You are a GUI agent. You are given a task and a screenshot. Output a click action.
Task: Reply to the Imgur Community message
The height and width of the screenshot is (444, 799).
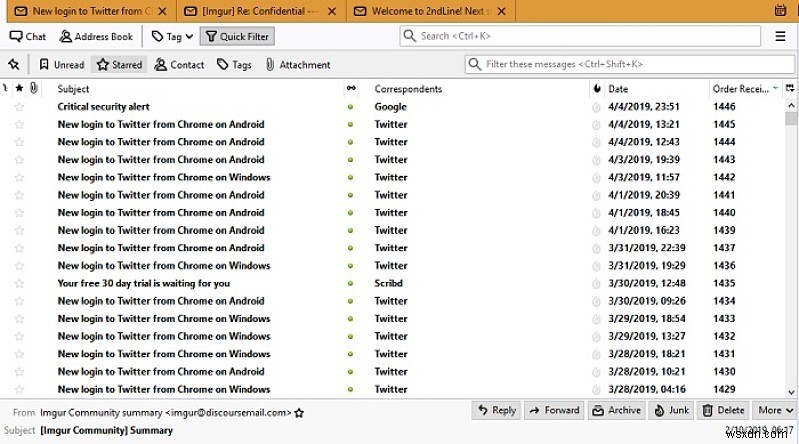point(497,410)
